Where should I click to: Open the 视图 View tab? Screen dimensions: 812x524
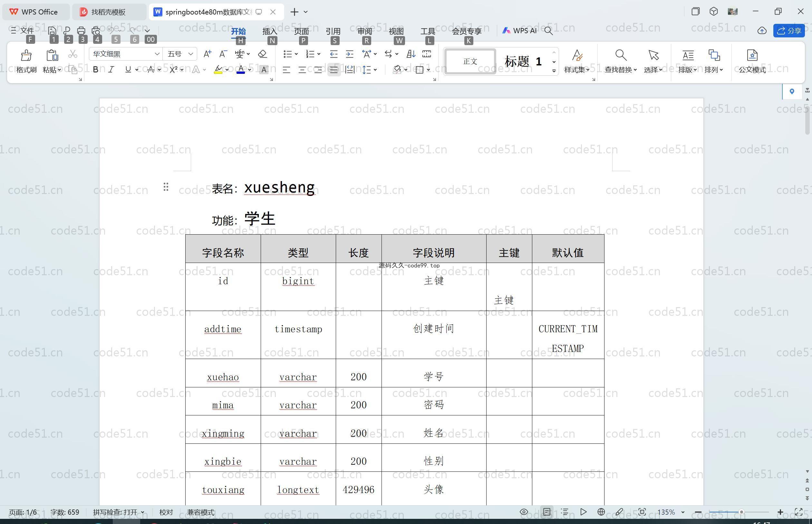396,31
